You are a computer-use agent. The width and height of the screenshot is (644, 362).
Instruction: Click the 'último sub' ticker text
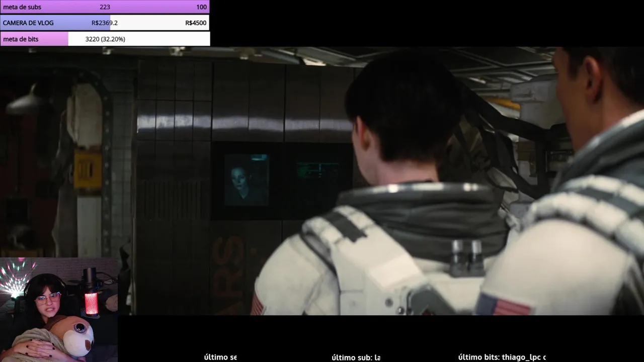tap(356, 357)
